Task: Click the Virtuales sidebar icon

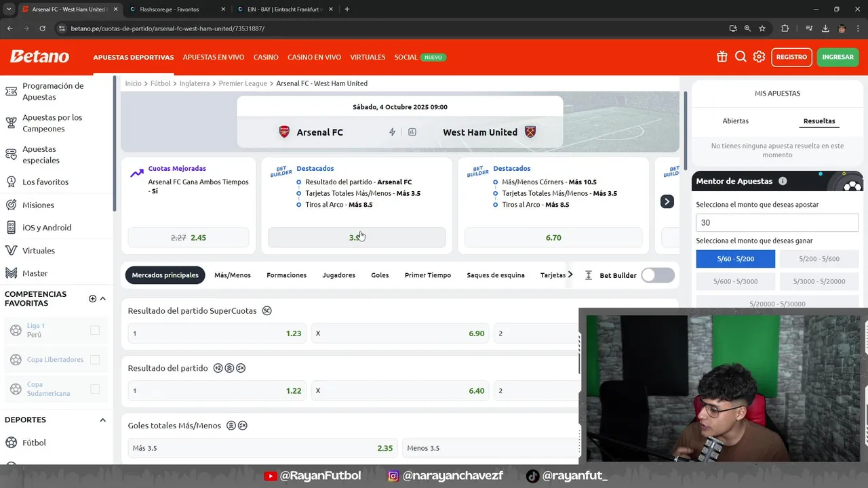Action: click(11, 250)
